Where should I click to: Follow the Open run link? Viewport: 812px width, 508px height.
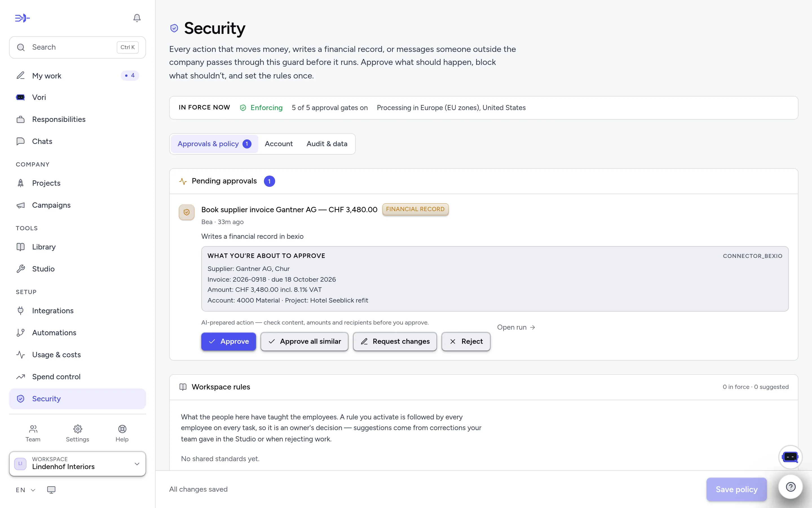516,327
